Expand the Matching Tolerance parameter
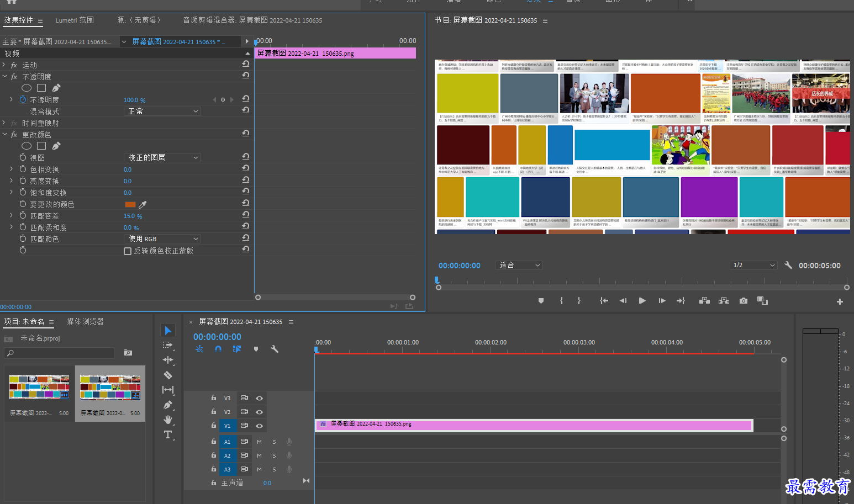 click(11, 216)
